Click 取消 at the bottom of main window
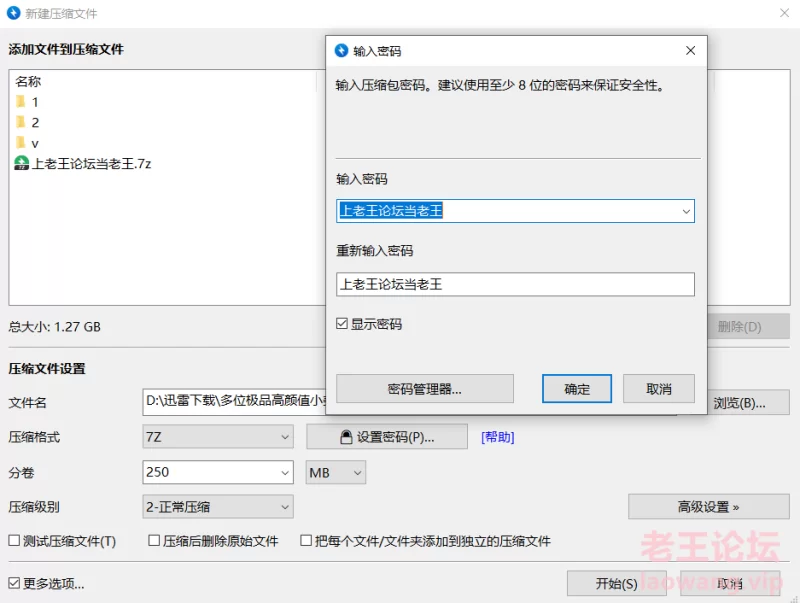The width and height of the screenshot is (800, 603). [730, 583]
